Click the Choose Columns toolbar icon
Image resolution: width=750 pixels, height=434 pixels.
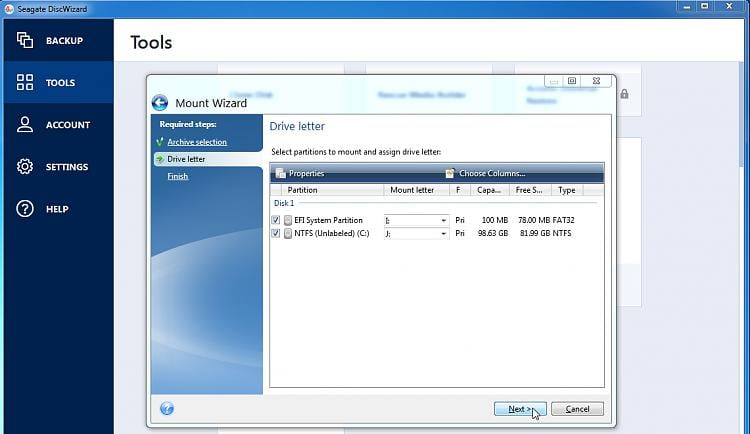[x=450, y=173]
